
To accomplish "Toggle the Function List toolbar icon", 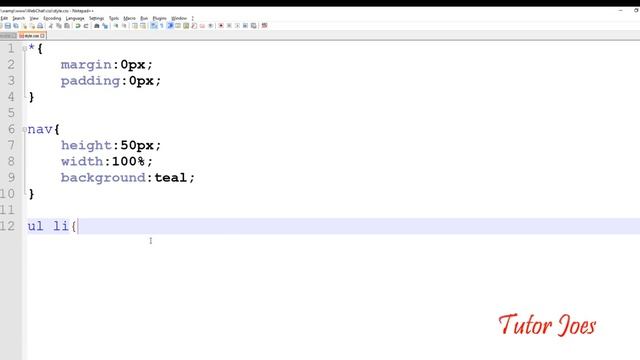I will tap(194, 26).
